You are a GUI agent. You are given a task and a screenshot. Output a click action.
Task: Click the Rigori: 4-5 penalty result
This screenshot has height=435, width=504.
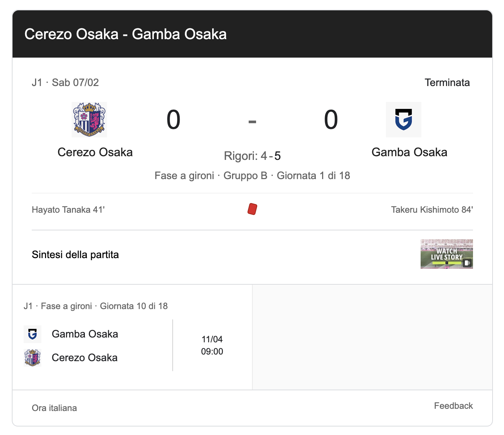pos(252,156)
